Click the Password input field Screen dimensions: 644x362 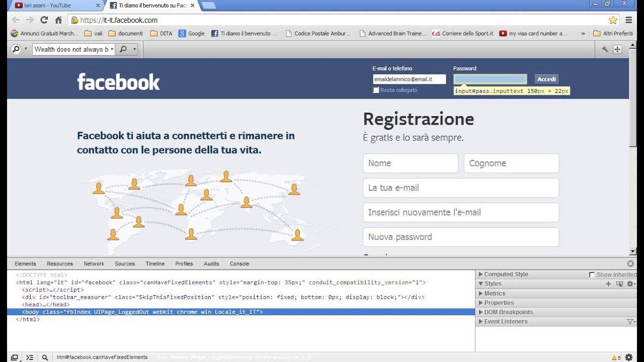coord(490,79)
